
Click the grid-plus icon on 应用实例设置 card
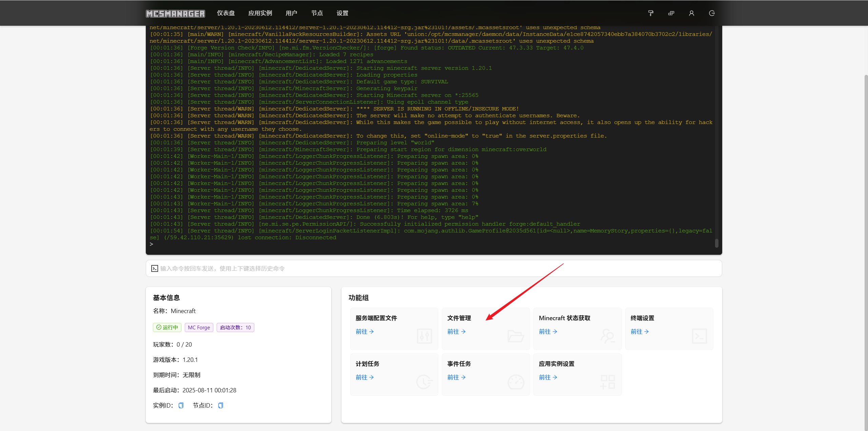coord(608,382)
